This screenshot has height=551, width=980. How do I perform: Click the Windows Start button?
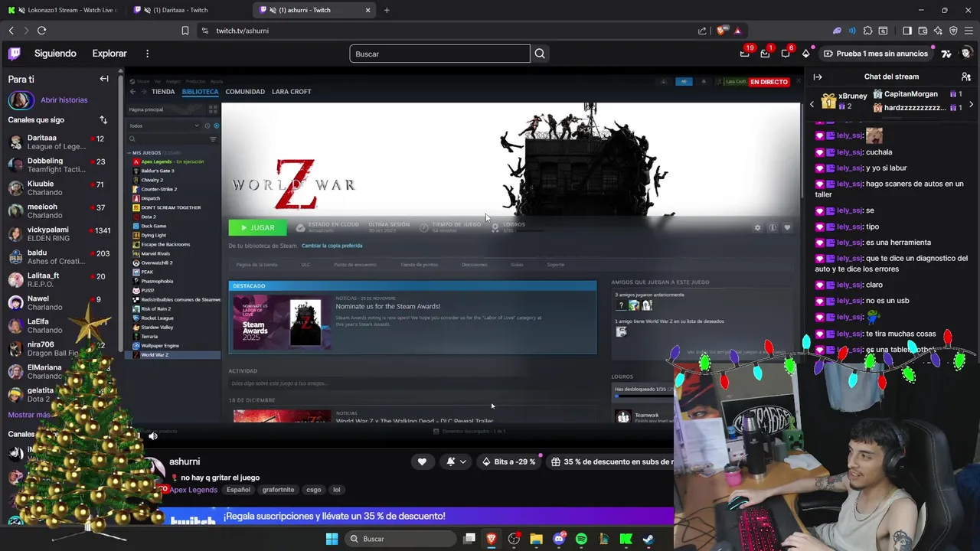pyautogui.click(x=332, y=539)
